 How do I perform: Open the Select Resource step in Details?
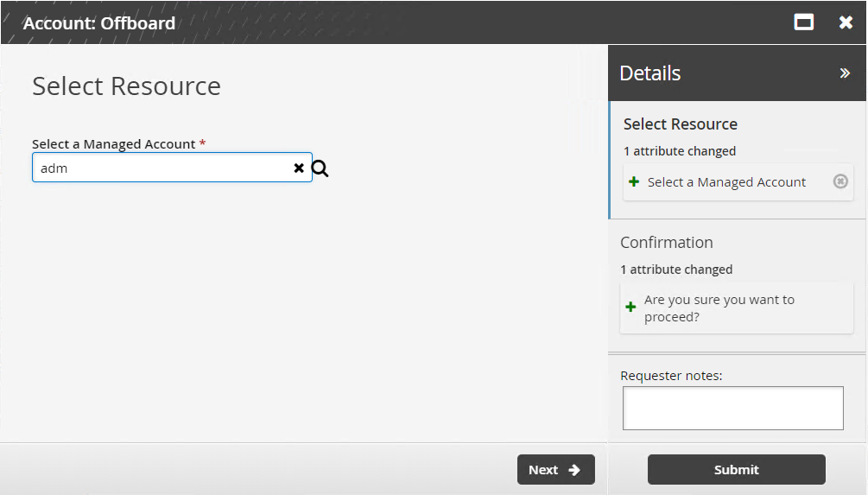[681, 124]
